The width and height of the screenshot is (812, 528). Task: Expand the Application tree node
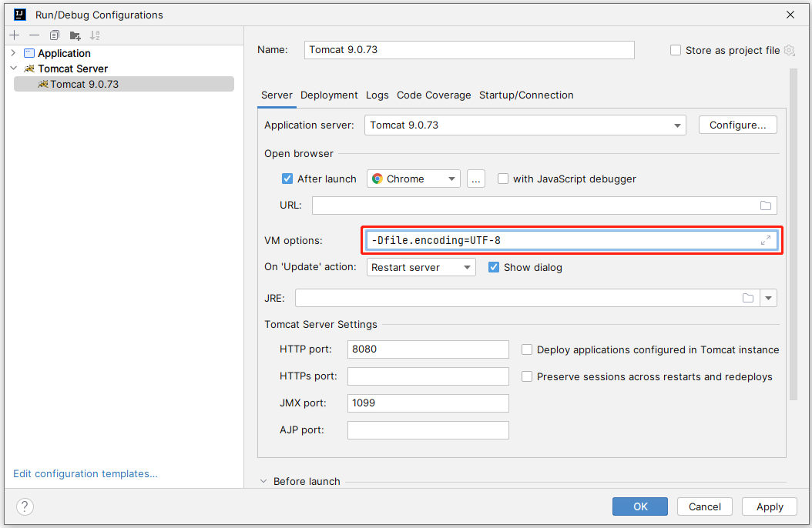tap(13, 53)
